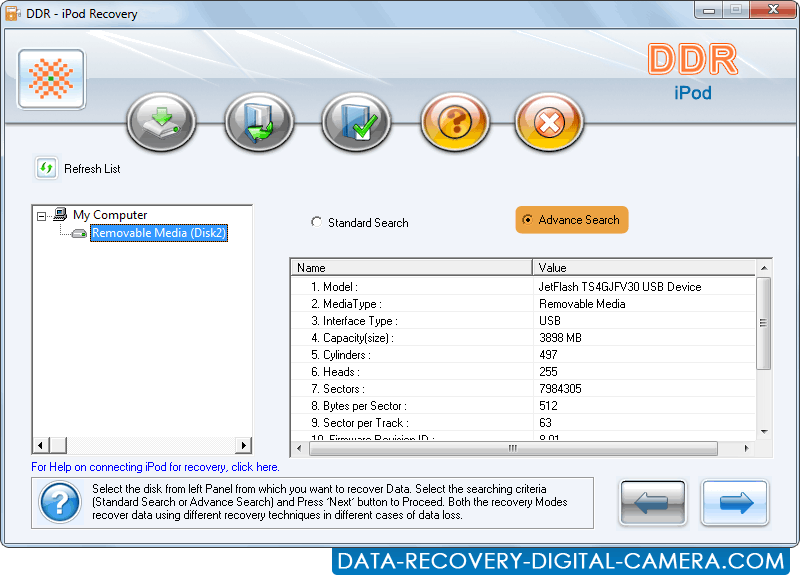The image size is (800, 575).
Task: Click the DDR iPod Recovery title bar icon
Action: pos(13,13)
